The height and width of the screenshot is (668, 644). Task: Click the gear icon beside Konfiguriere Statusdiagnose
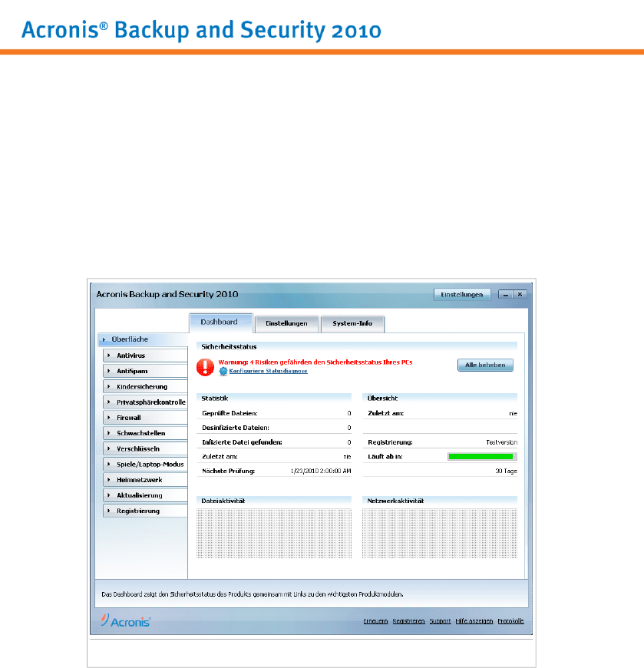[x=223, y=371]
